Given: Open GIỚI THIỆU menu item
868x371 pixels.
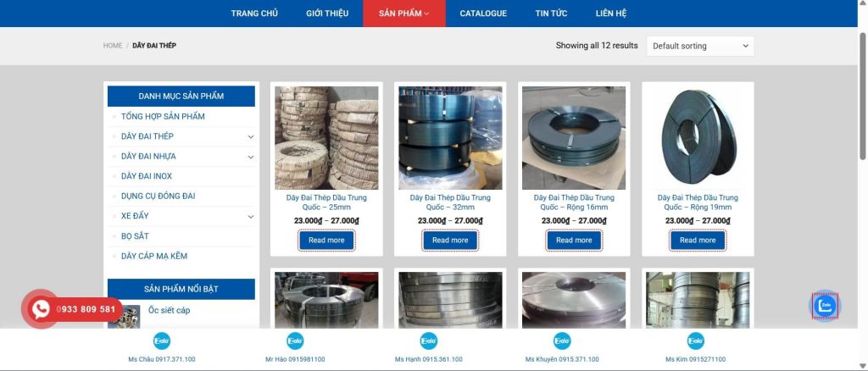Looking at the screenshot, I should 327,14.
